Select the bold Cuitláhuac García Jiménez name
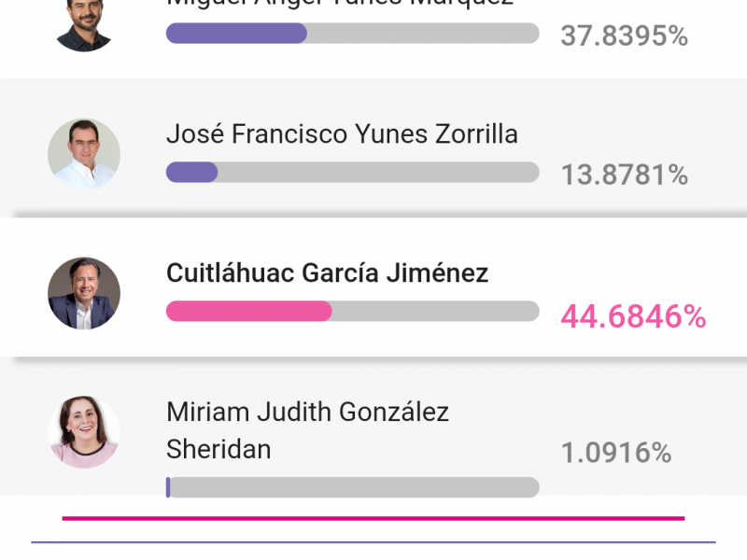The height and width of the screenshot is (560, 747). point(328,273)
